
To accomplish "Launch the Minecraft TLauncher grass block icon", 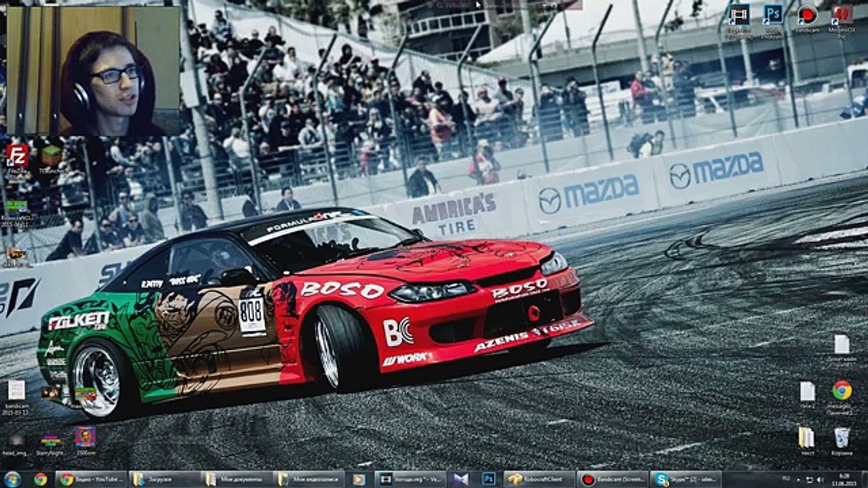I will coord(51,155).
